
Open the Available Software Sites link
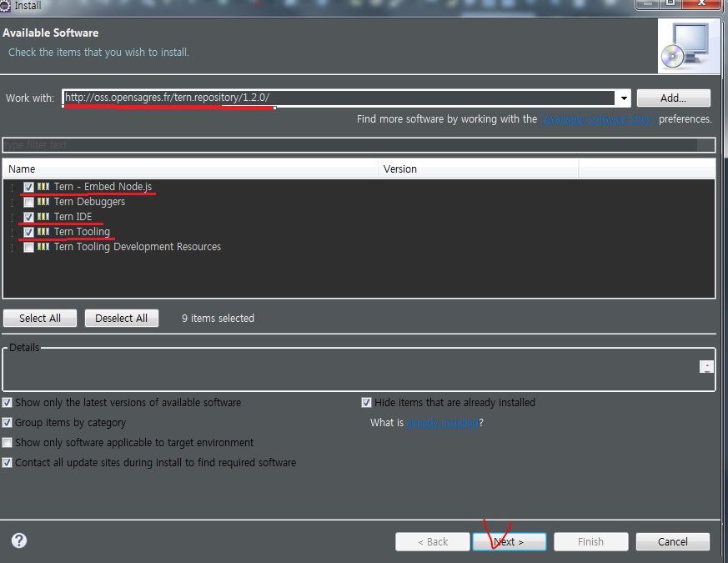coord(598,119)
